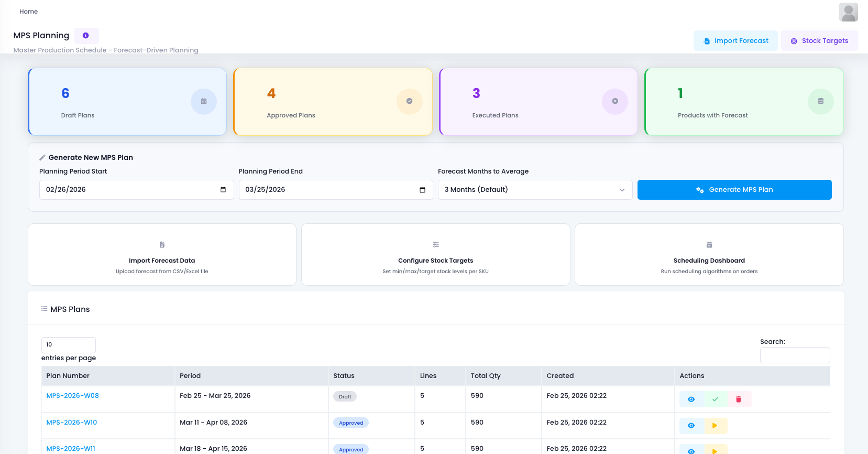Image resolution: width=868 pixels, height=454 pixels.
Task: Click the database icon on Products with Forecast card
Action: pyautogui.click(x=820, y=101)
